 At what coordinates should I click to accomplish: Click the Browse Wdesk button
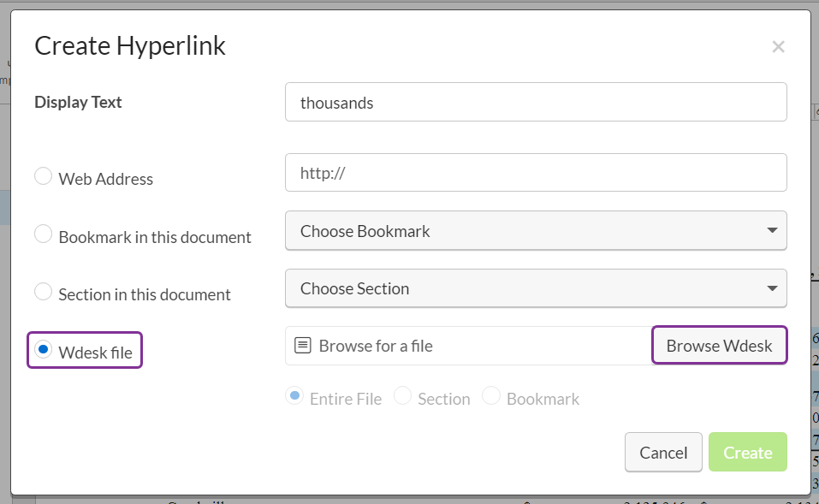(x=719, y=346)
